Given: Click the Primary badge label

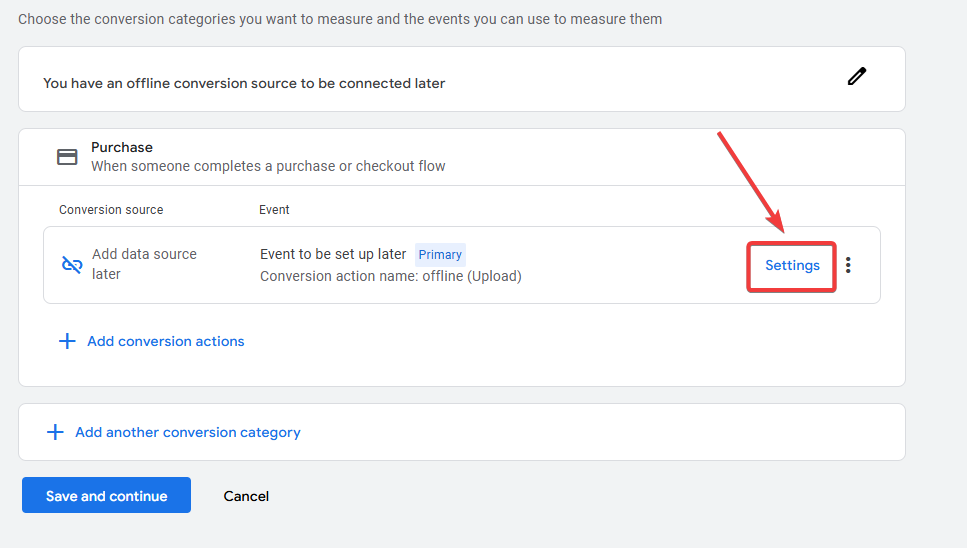Looking at the screenshot, I should [x=440, y=255].
